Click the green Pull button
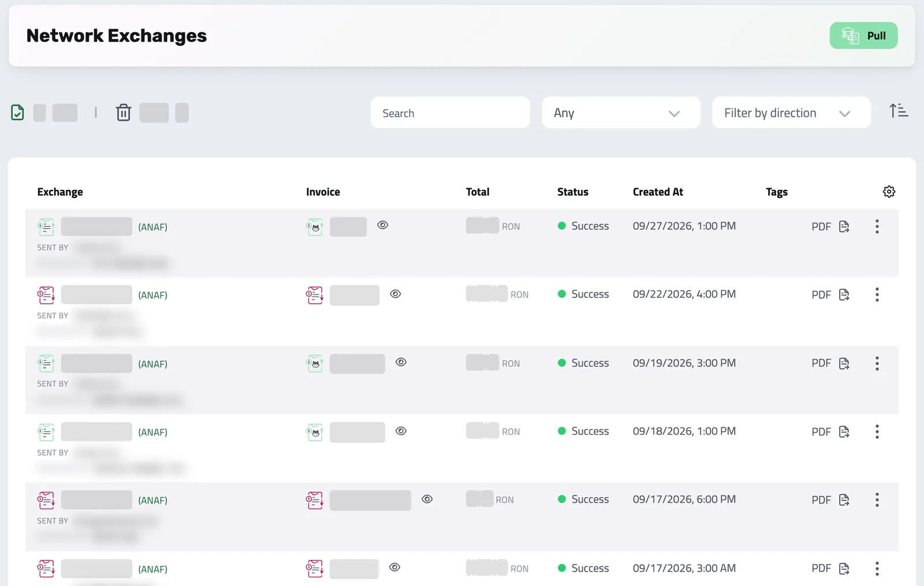The image size is (924, 586). [x=863, y=36]
